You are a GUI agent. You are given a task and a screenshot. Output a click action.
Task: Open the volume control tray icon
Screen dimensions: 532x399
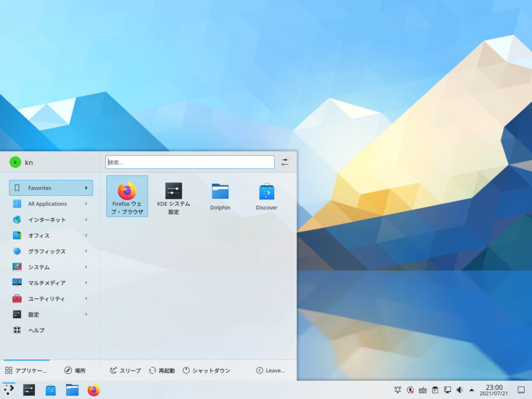460,389
